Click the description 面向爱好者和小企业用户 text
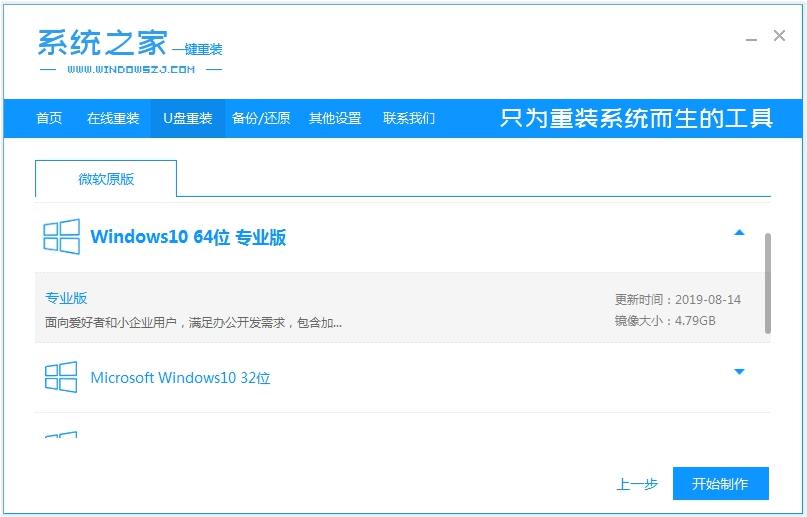The height and width of the screenshot is (517, 807). pyautogui.click(x=194, y=323)
